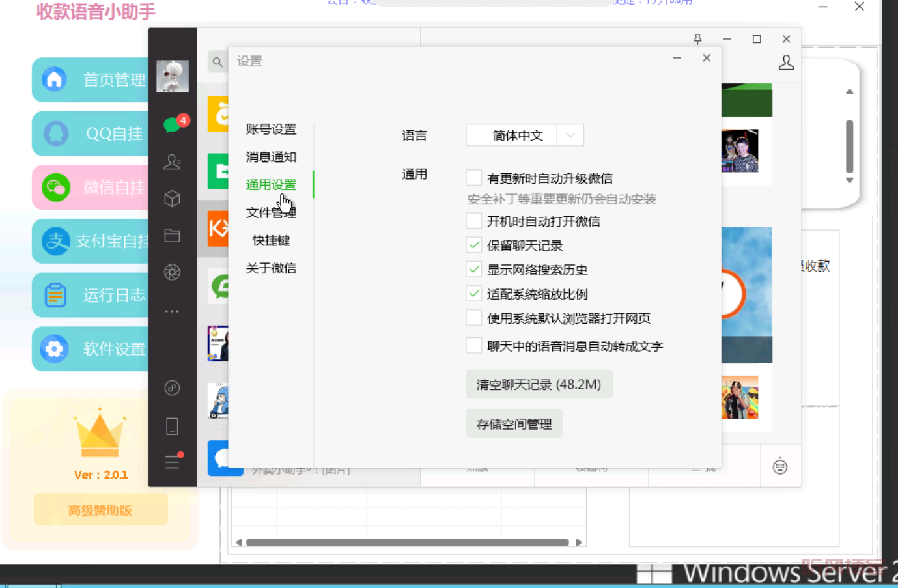The image size is (898, 588).
Task: Click vertical scrollbar down arrow at right
Action: tap(849, 180)
